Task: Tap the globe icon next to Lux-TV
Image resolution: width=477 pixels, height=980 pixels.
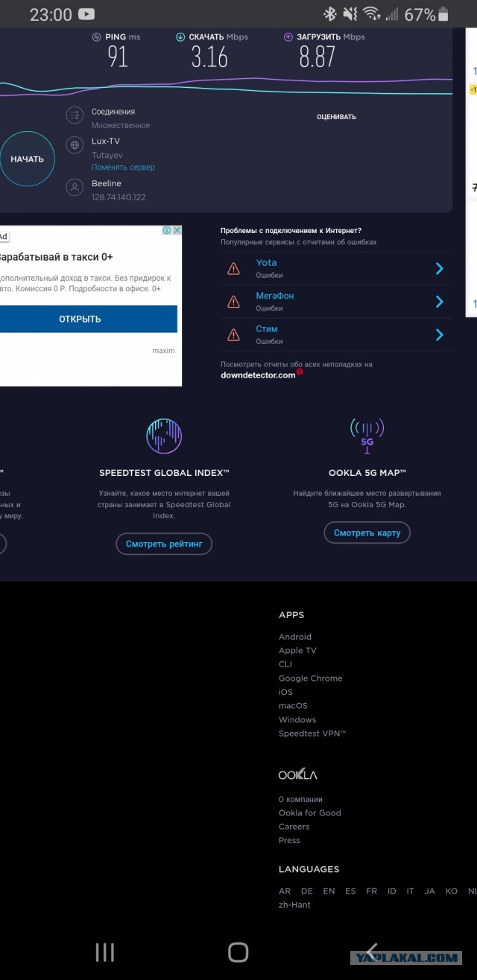Action: point(74,145)
